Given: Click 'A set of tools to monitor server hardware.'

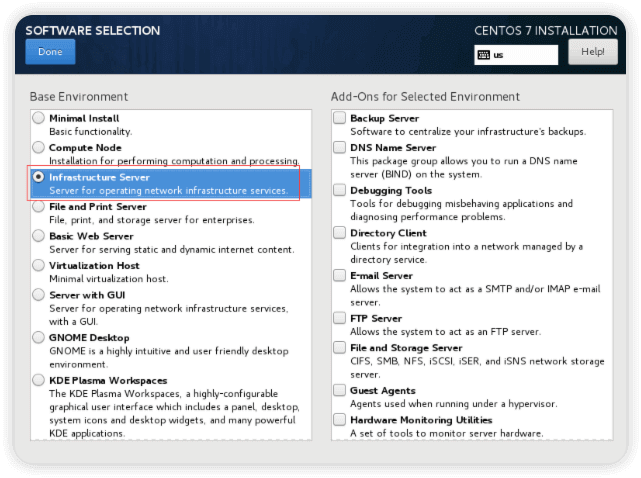Looking at the screenshot, I should click(446, 433).
